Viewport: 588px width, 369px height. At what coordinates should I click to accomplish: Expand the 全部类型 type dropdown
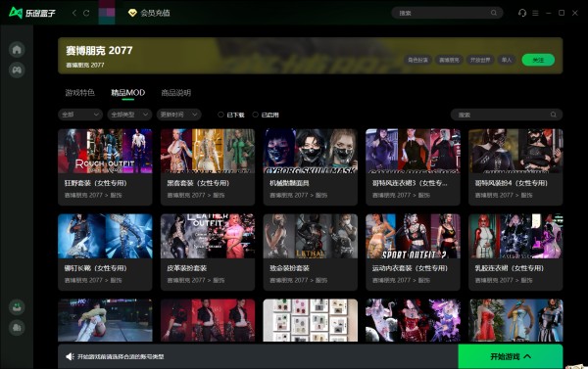(x=129, y=115)
